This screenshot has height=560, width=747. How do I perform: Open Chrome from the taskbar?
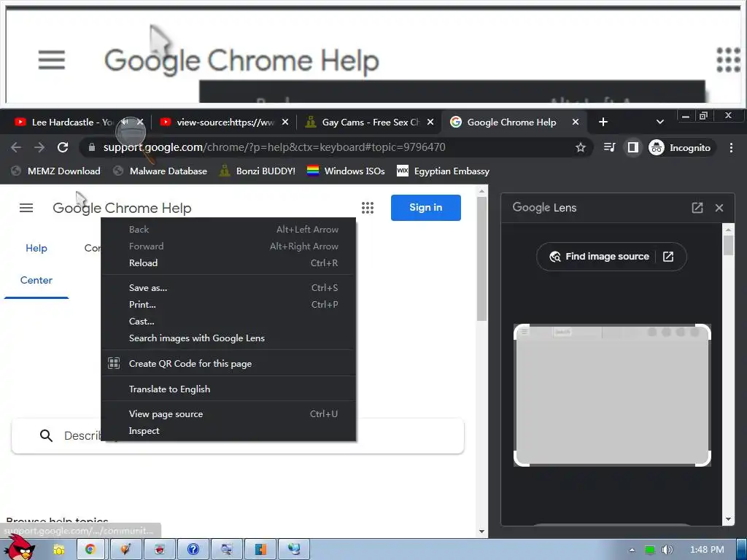(90, 550)
